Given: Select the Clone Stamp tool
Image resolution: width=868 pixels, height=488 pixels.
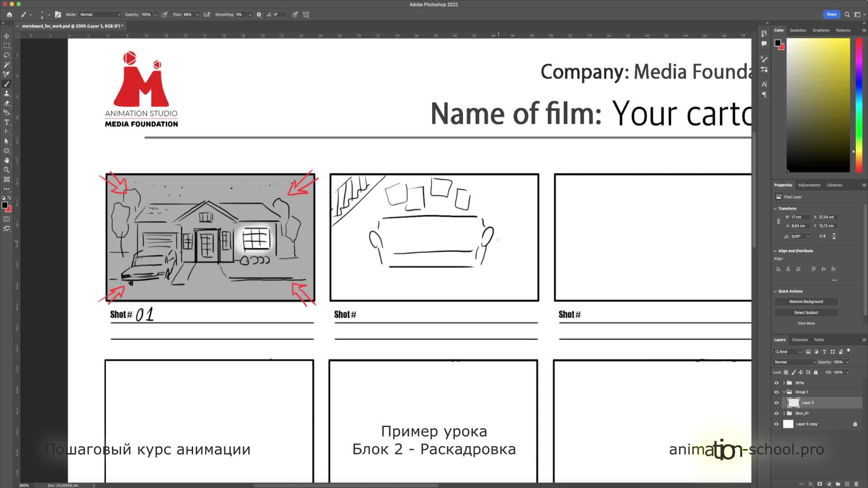Looking at the screenshot, I should (7, 94).
